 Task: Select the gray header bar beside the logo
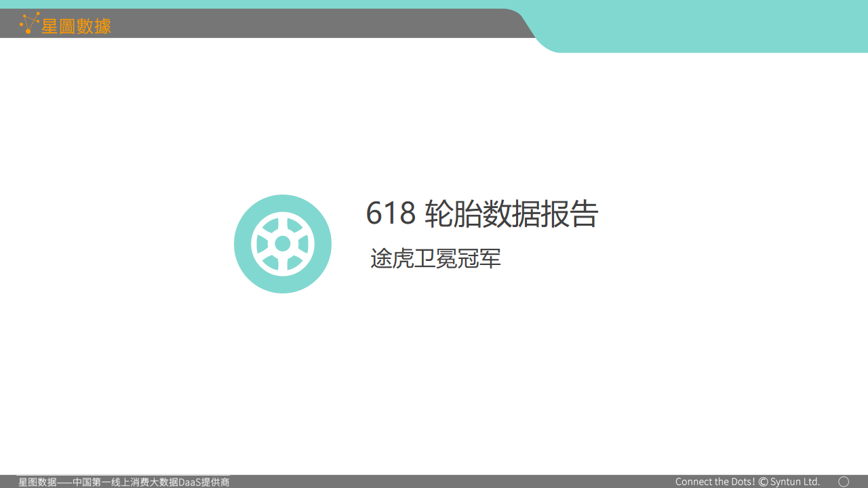pyautogui.click(x=305, y=24)
